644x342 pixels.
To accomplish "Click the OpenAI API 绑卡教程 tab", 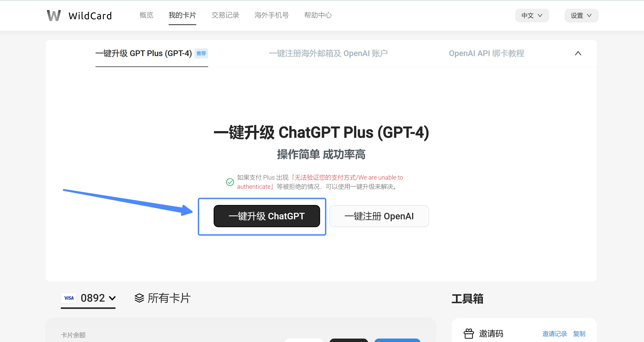I will tap(486, 53).
